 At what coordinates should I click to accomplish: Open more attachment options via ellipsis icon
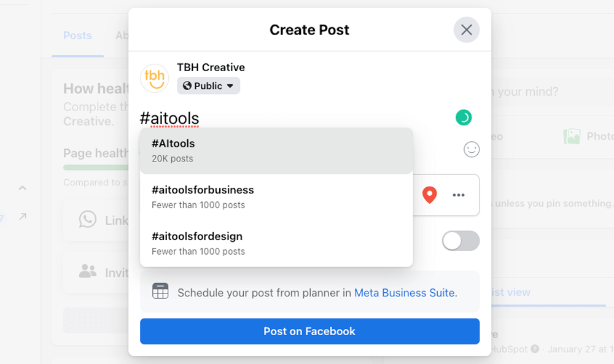(458, 195)
